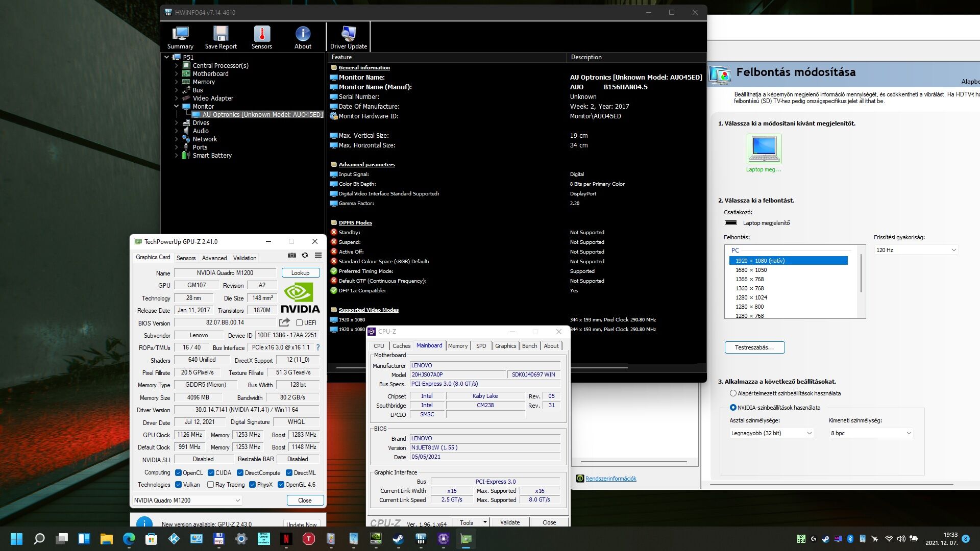
Task: Toggle the CUDA checkbox
Action: pyautogui.click(x=211, y=473)
